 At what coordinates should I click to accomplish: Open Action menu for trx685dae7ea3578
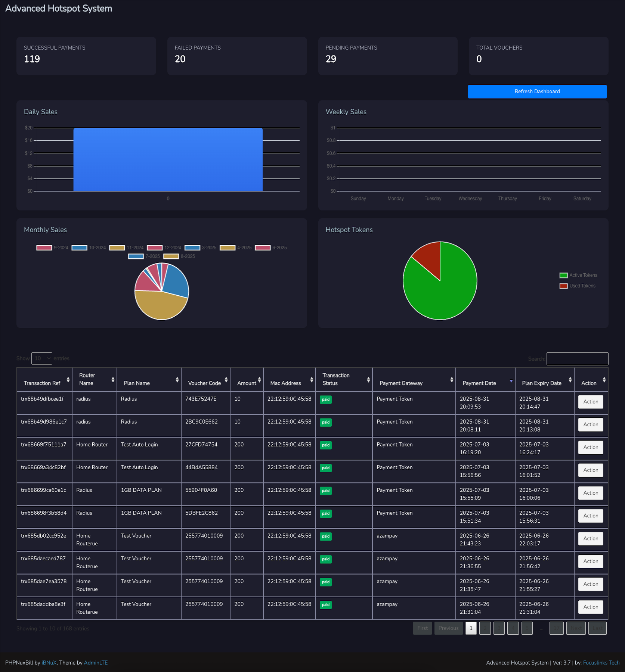(x=591, y=584)
